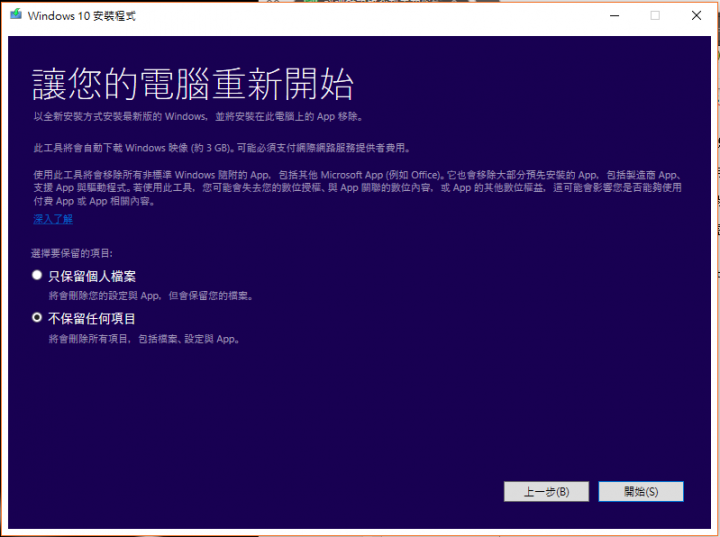Viewport: 720px width, 537px height.
Task: Close the Windows 10 setup window
Action: [696, 16]
